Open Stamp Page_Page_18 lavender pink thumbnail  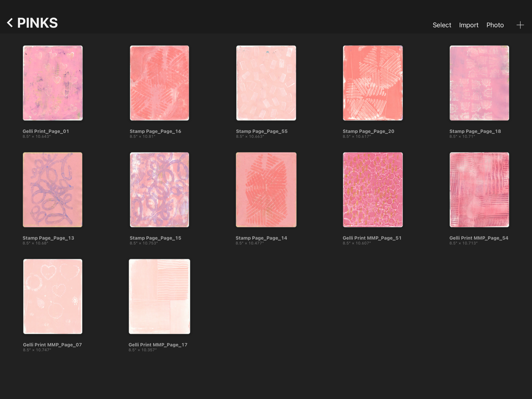(479, 83)
